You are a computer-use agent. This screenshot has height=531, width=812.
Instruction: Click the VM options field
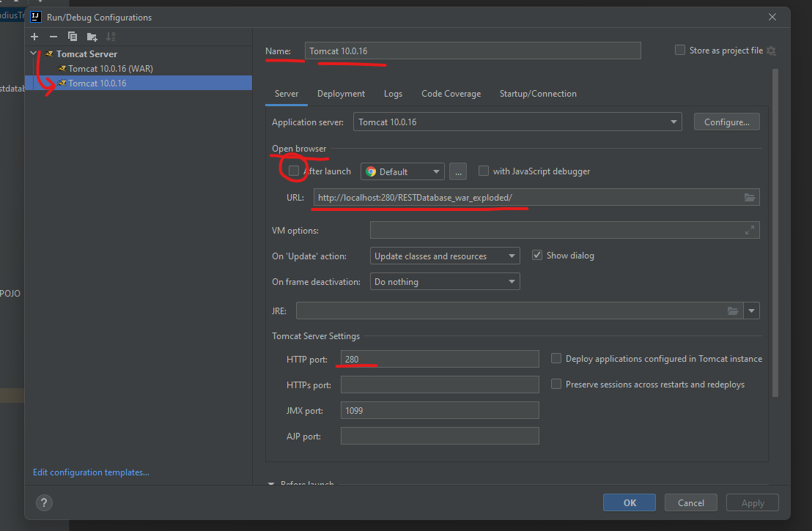pyautogui.click(x=565, y=230)
